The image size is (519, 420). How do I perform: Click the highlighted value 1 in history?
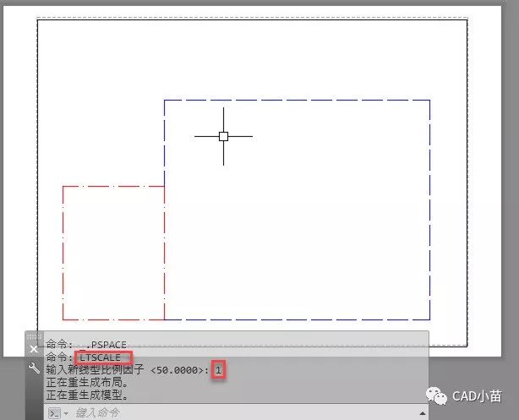[218, 371]
